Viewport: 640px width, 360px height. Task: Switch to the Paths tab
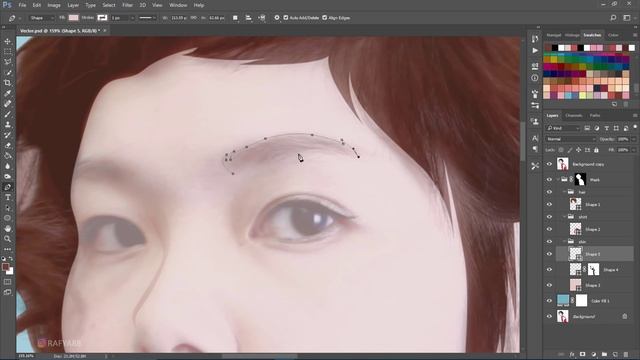pos(595,116)
